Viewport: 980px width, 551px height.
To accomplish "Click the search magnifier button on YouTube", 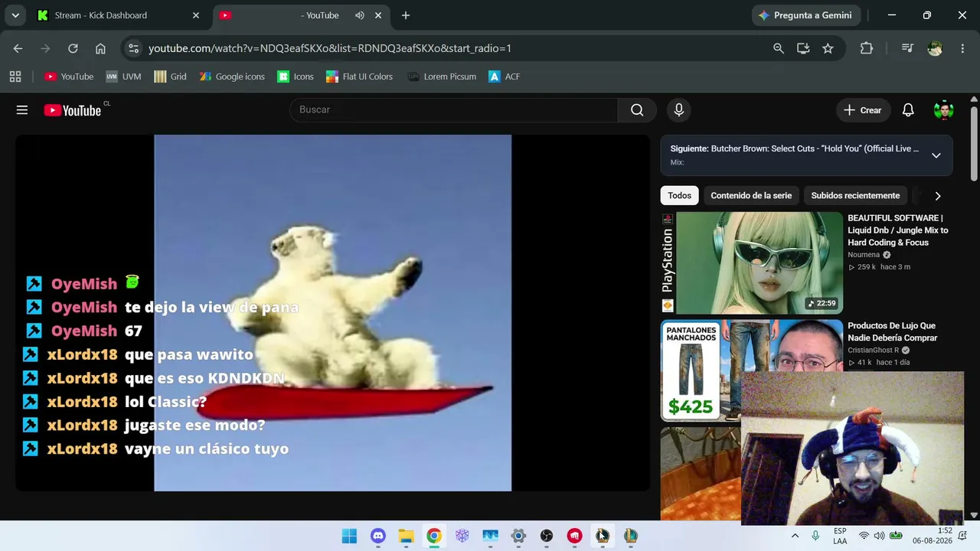I will point(637,110).
